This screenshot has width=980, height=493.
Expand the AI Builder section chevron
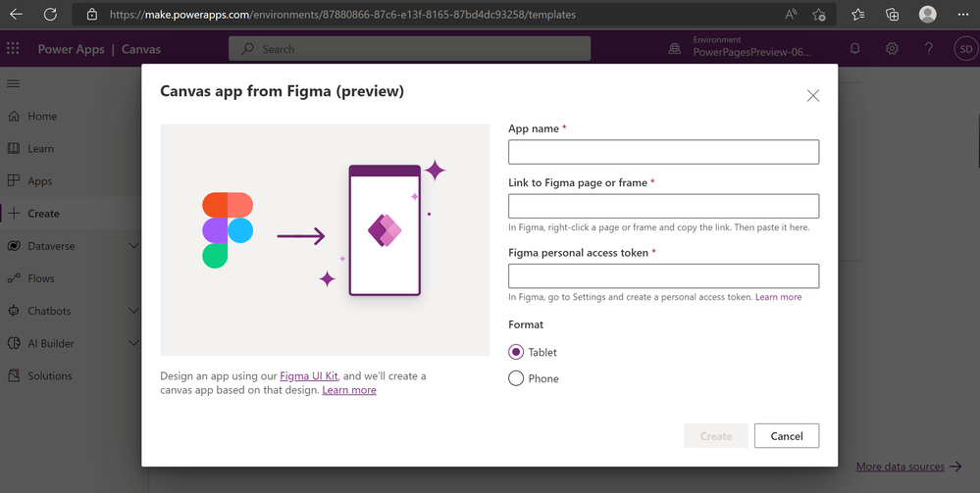tap(133, 343)
